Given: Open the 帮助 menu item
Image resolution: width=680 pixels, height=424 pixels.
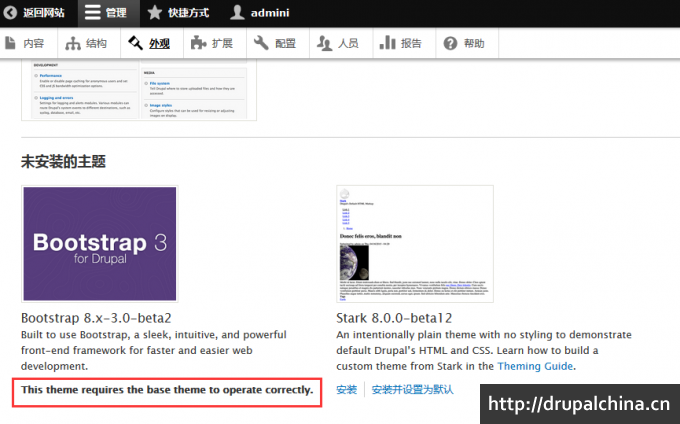Looking at the screenshot, I should click(x=474, y=43).
